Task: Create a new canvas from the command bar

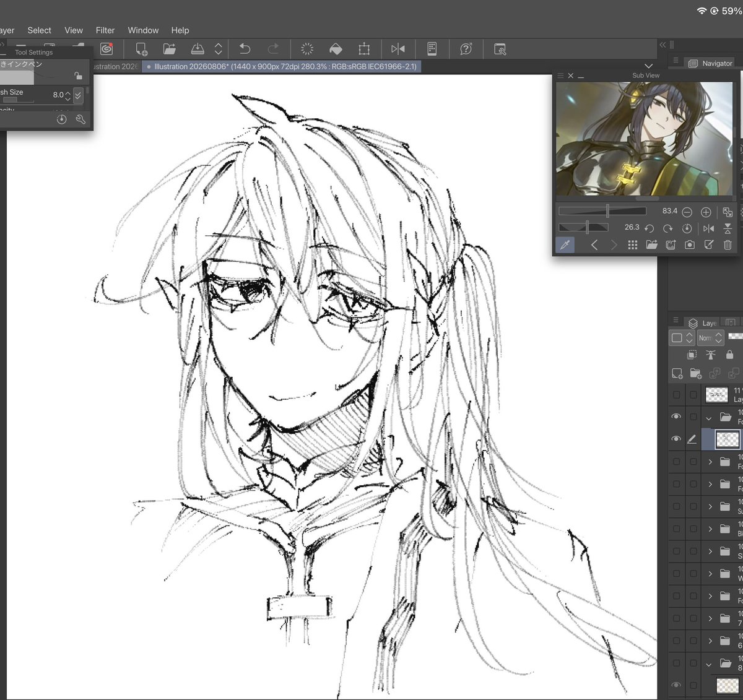Action: point(141,49)
